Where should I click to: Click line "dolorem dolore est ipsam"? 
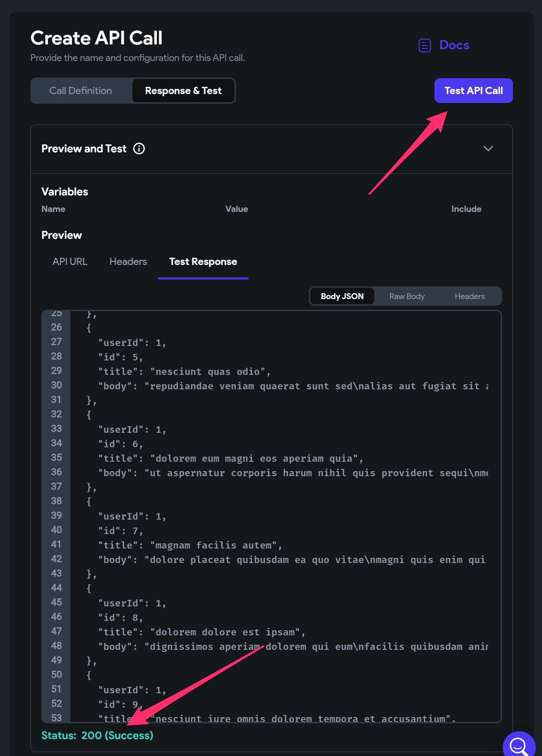coord(202,632)
